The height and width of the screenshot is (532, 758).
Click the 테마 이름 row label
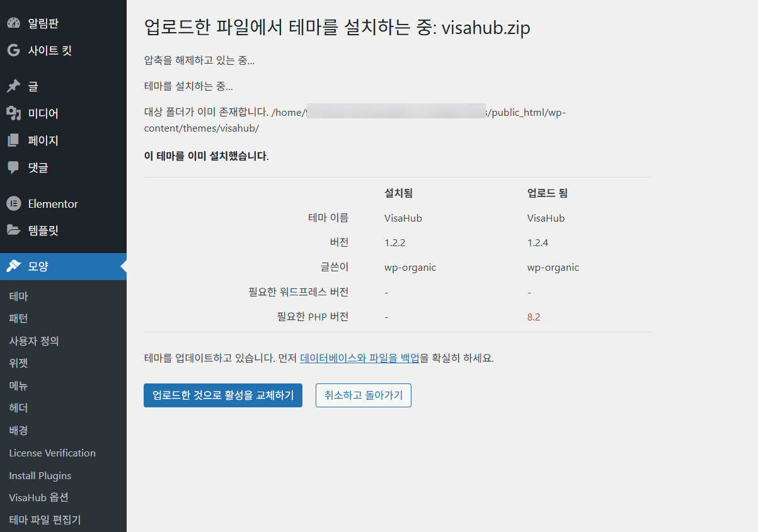[328, 218]
